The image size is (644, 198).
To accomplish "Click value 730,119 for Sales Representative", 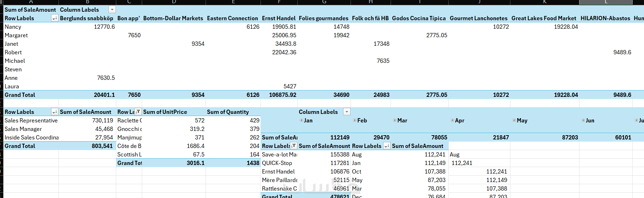I will 102,120.
